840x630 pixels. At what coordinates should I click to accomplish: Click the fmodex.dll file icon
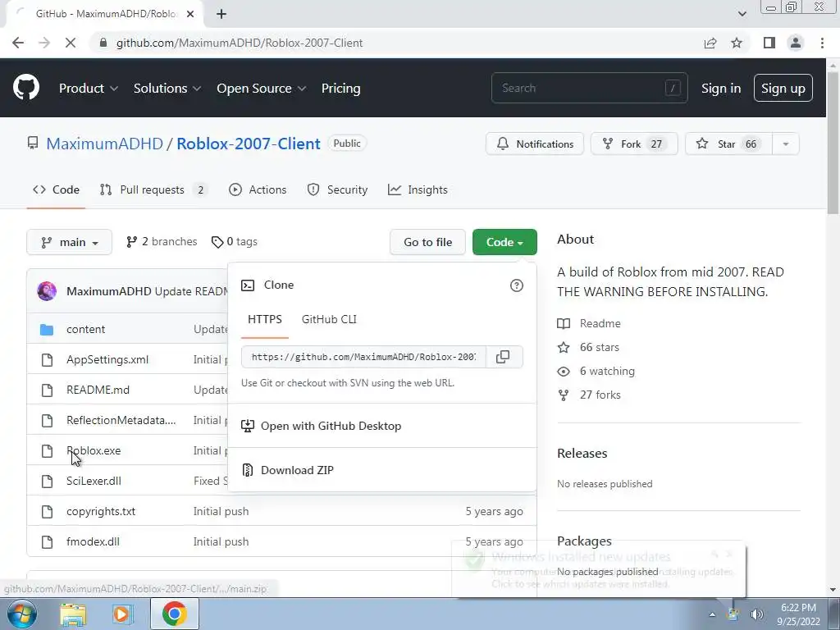(47, 542)
